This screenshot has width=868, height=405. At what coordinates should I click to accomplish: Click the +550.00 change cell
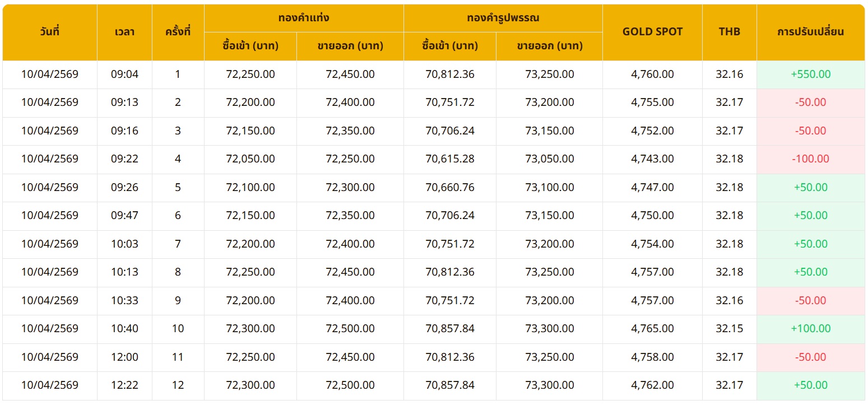pyautogui.click(x=810, y=75)
